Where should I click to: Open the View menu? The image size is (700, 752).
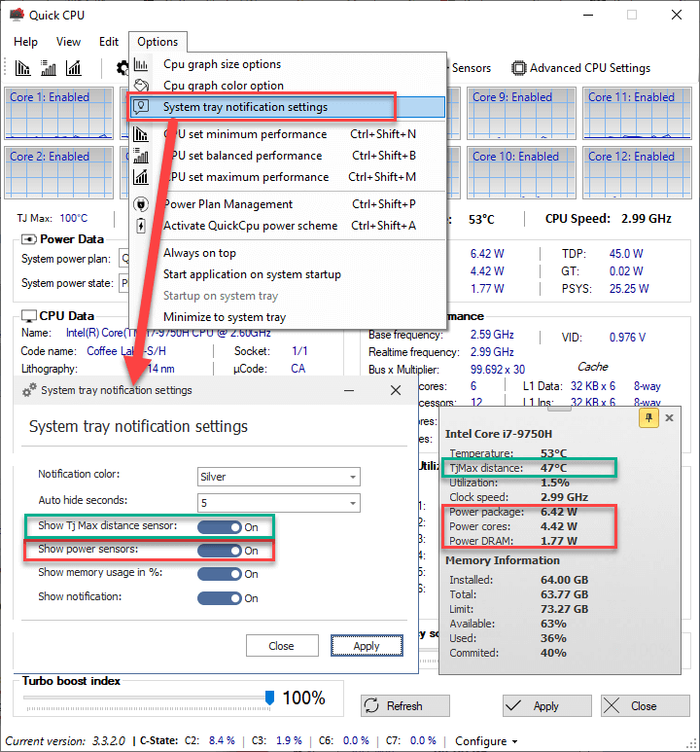pyautogui.click(x=69, y=42)
